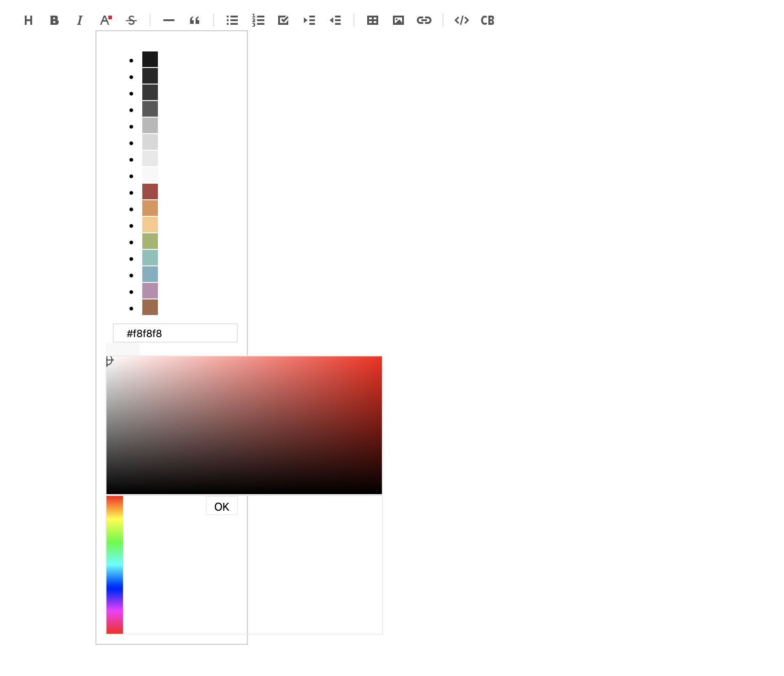Insert a horizontal rule
This screenshot has height=676, width=784.
pos(168,20)
